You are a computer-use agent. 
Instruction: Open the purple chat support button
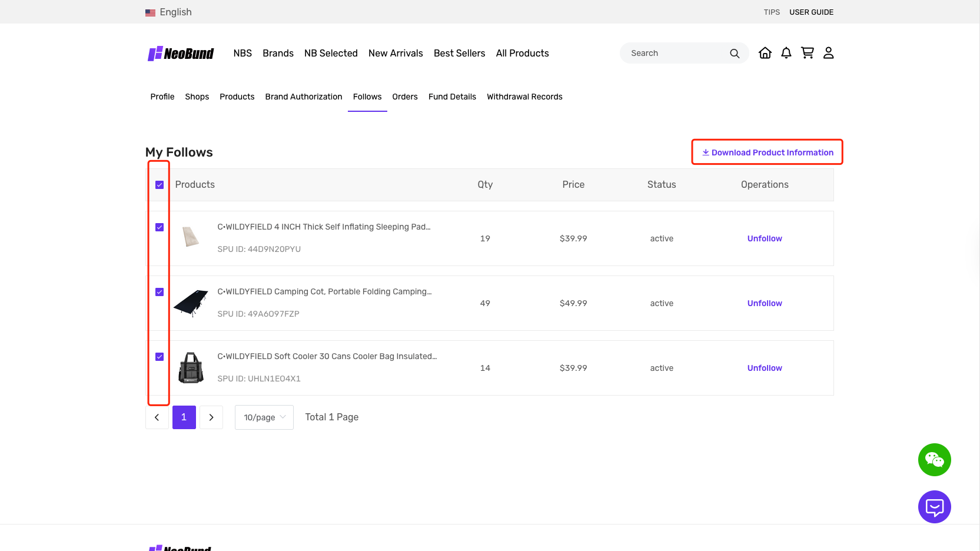pos(935,507)
